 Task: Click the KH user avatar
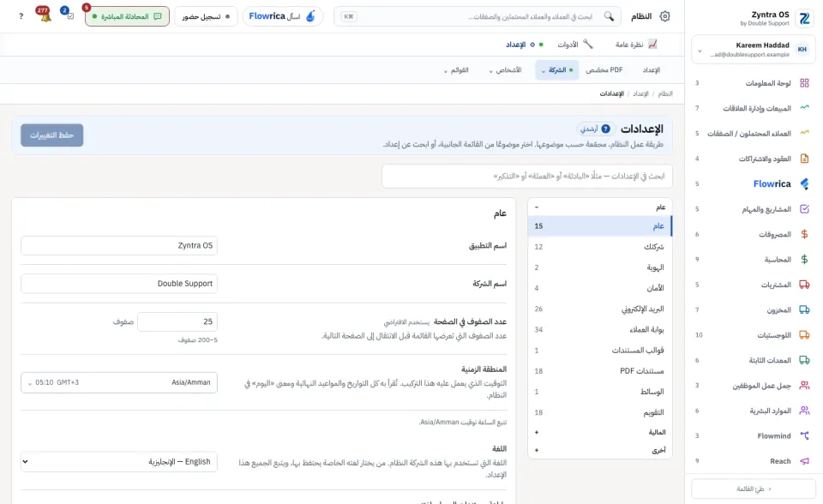802,50
